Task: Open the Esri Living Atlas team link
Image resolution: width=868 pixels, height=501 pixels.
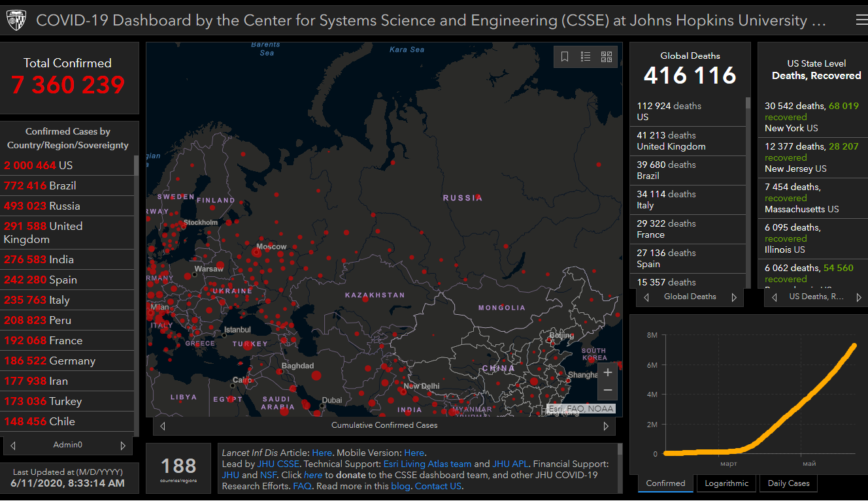Action: [x=427, y=464]
